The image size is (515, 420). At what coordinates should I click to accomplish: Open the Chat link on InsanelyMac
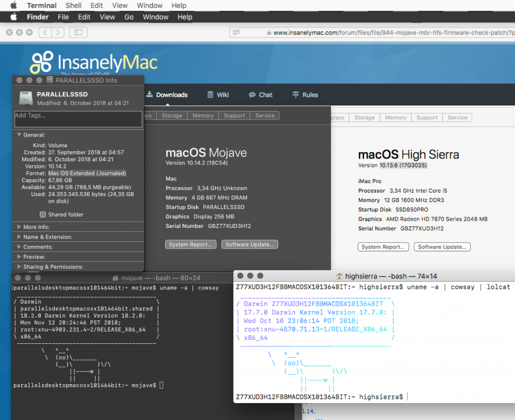(x=260, y=95)
